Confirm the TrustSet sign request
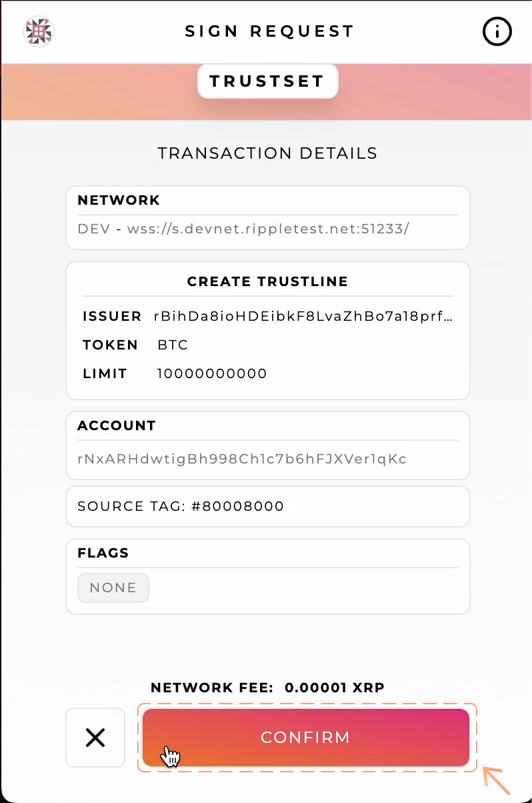Screen dimensions: 532x803 [x=305, y=737]
